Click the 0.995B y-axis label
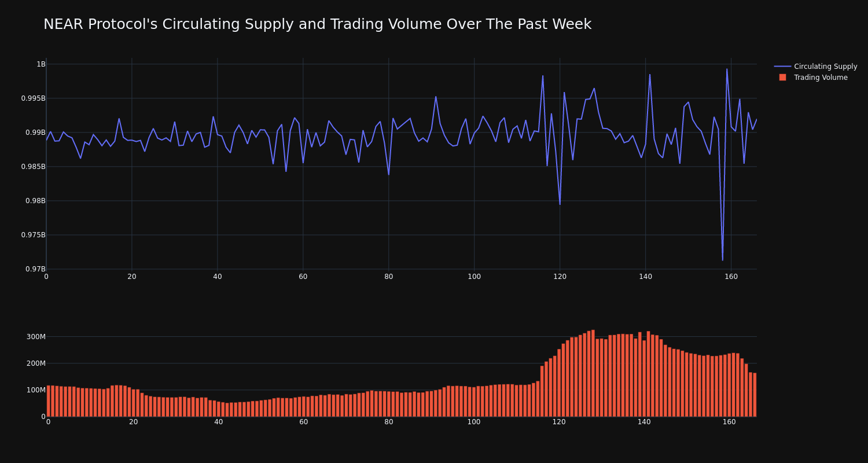The image size is (868, 463). (33, 98)
